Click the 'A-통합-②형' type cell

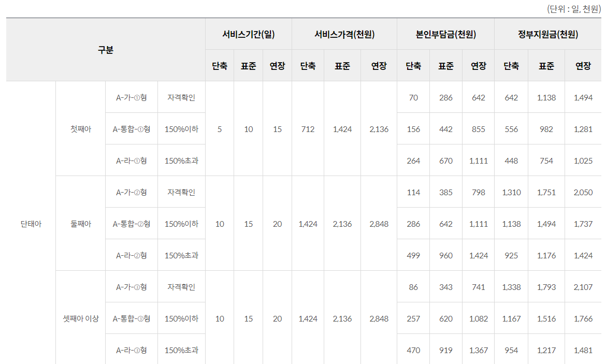pos(132,224)
